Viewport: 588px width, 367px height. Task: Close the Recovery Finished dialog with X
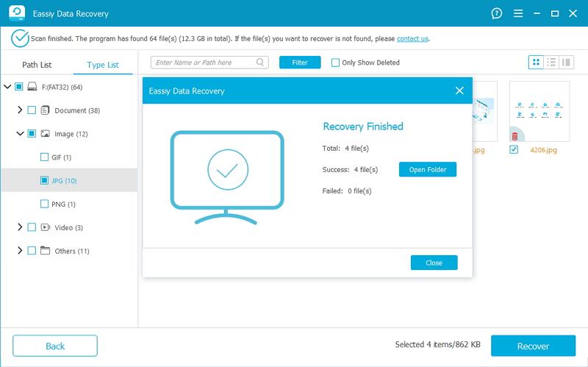point(459,90)
